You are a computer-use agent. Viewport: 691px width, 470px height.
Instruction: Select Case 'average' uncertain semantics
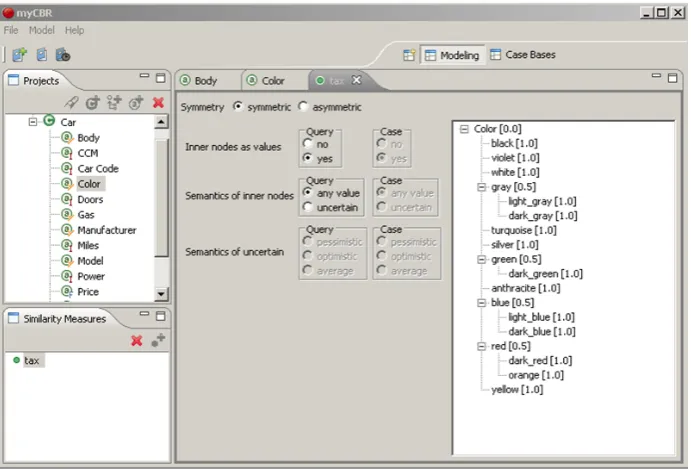point(382,270)
